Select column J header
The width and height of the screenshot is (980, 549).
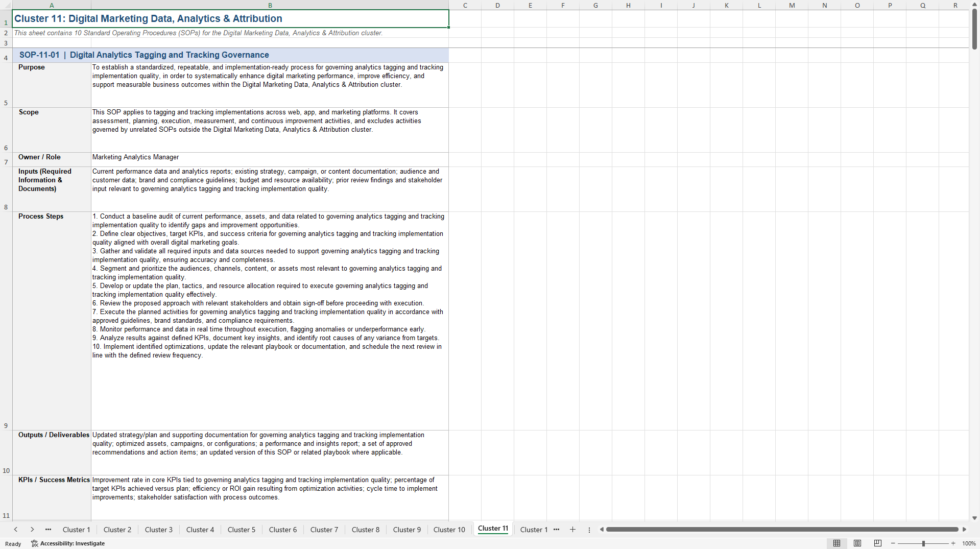[694, 5]
